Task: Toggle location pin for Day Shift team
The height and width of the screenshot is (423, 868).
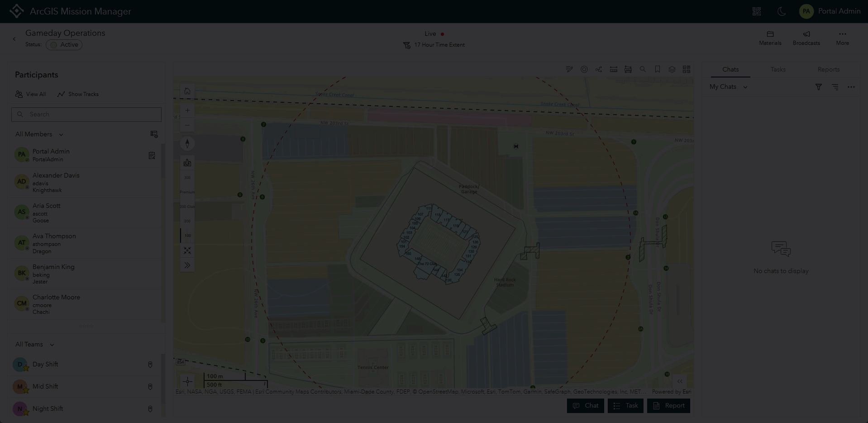Action: coord(150,365)
